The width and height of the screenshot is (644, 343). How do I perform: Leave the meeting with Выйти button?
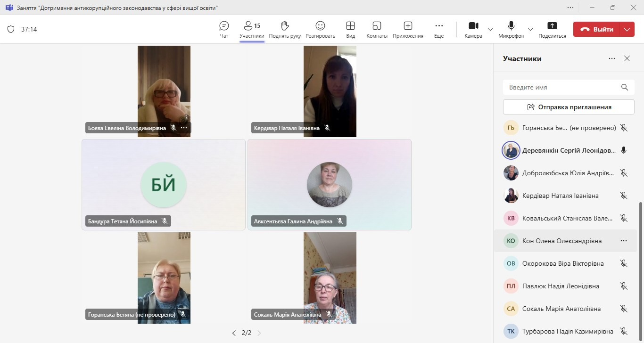point(597,29)
